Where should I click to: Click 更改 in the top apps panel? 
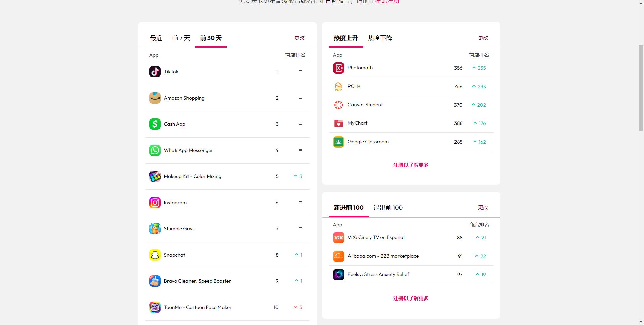coord(299,38)
